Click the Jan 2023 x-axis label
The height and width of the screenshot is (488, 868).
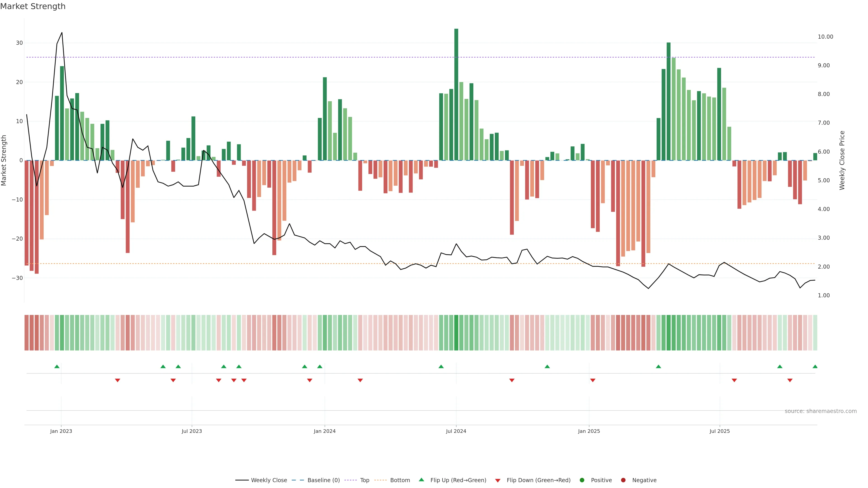click(61, 431)
